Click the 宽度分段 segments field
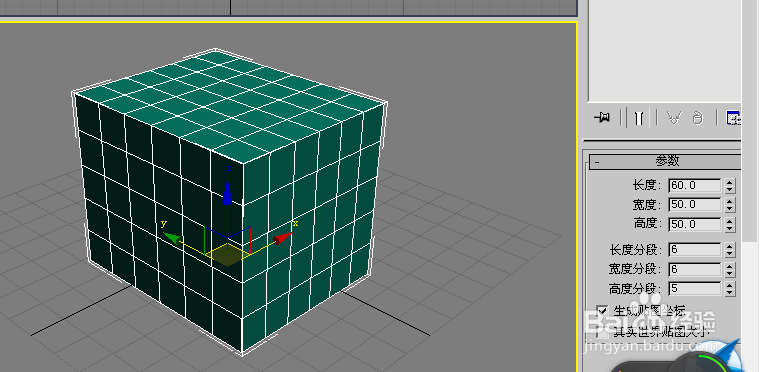This screenshot has height=372, width=760. tap(696, 269)
